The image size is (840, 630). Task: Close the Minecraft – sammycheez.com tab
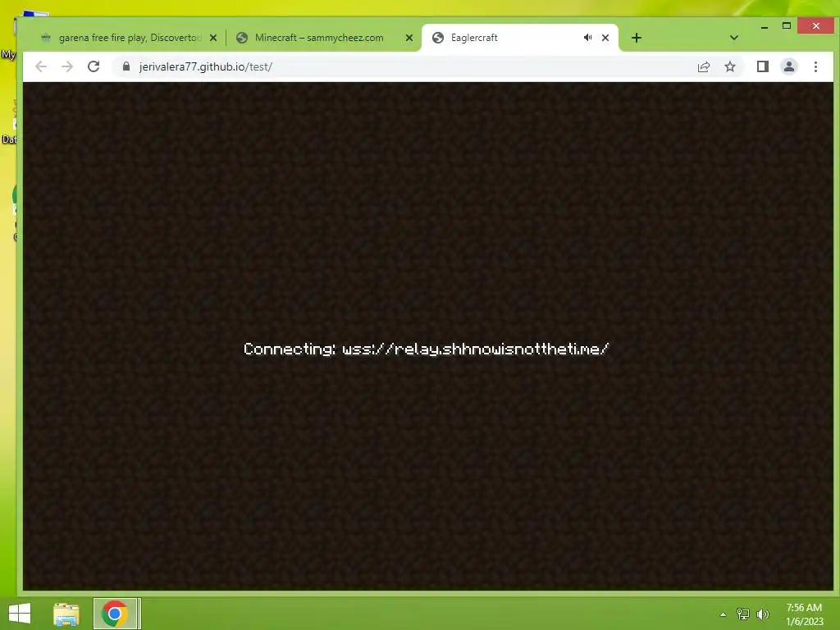point(409,38)
